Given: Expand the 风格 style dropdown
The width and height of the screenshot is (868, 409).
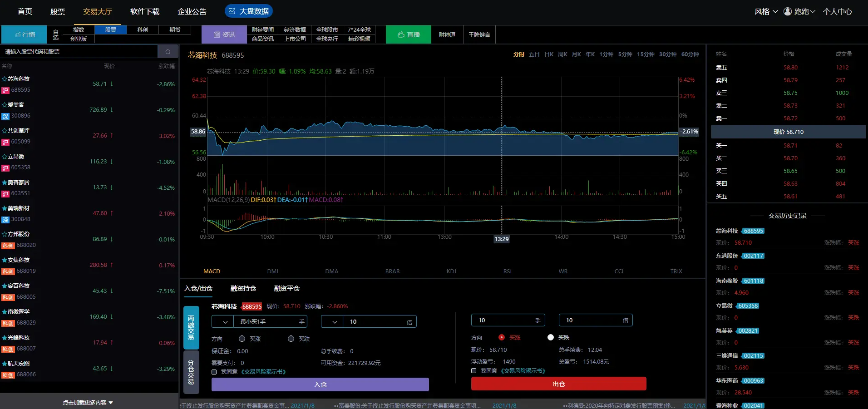Looking at the screenshot, I should (766, 11).
